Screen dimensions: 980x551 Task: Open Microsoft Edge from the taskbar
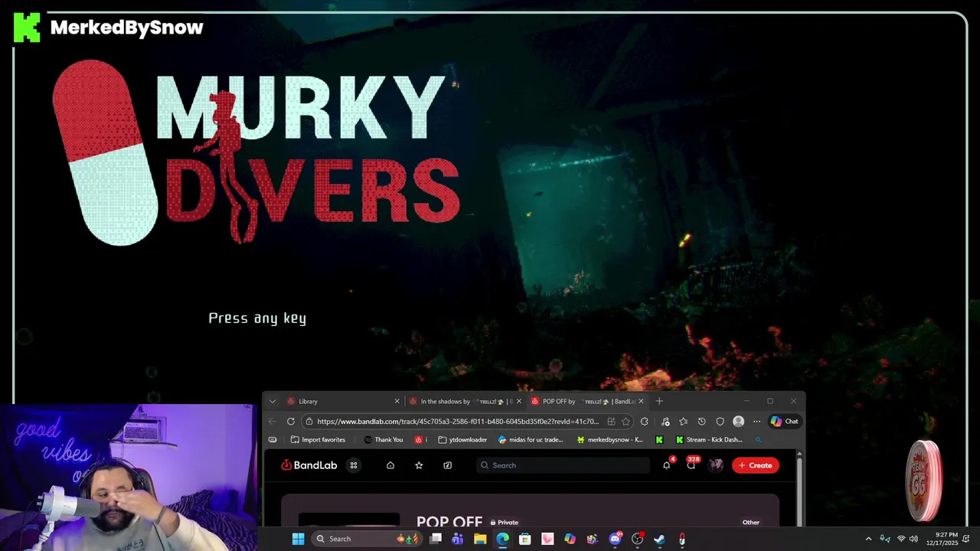(502, 539)
